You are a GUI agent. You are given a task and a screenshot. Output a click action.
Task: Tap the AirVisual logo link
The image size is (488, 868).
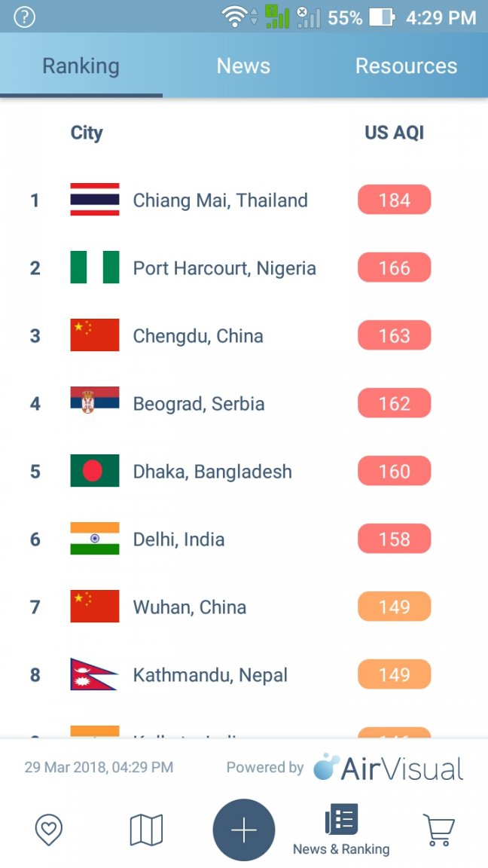pyautogui.click(x=388, y=768)
